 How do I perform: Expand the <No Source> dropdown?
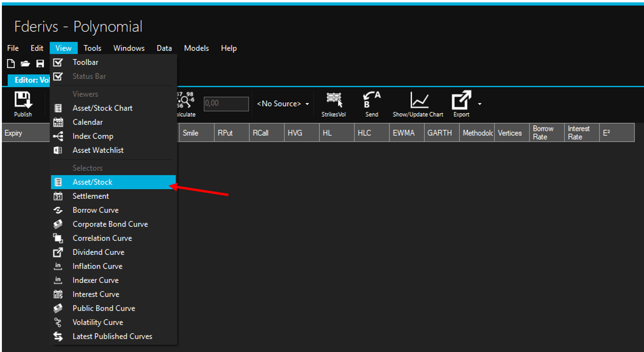tap(283, 104)
